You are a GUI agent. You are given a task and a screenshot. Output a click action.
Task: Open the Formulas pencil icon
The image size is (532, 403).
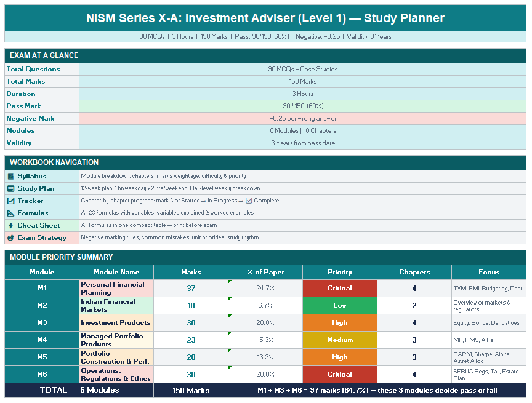coord(11,213)
